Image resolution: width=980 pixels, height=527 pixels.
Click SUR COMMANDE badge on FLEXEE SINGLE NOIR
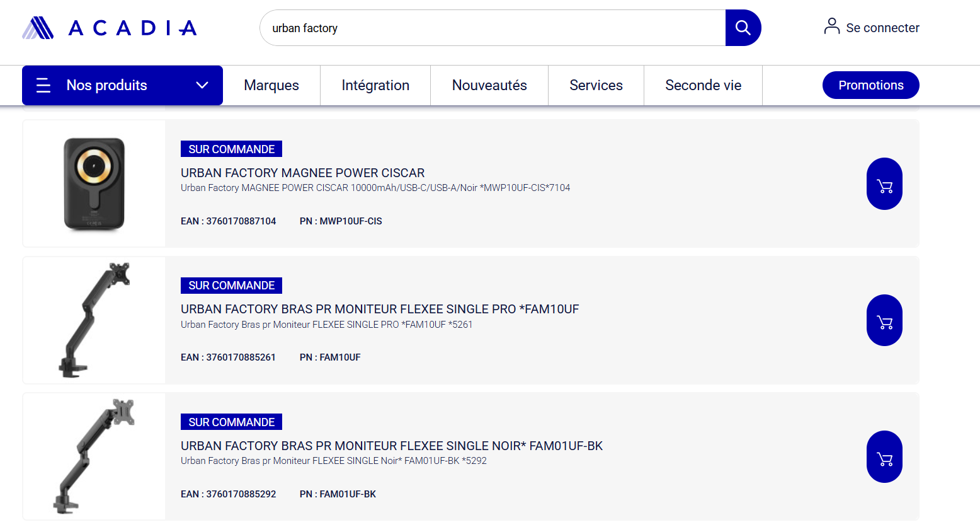point(231,422)
